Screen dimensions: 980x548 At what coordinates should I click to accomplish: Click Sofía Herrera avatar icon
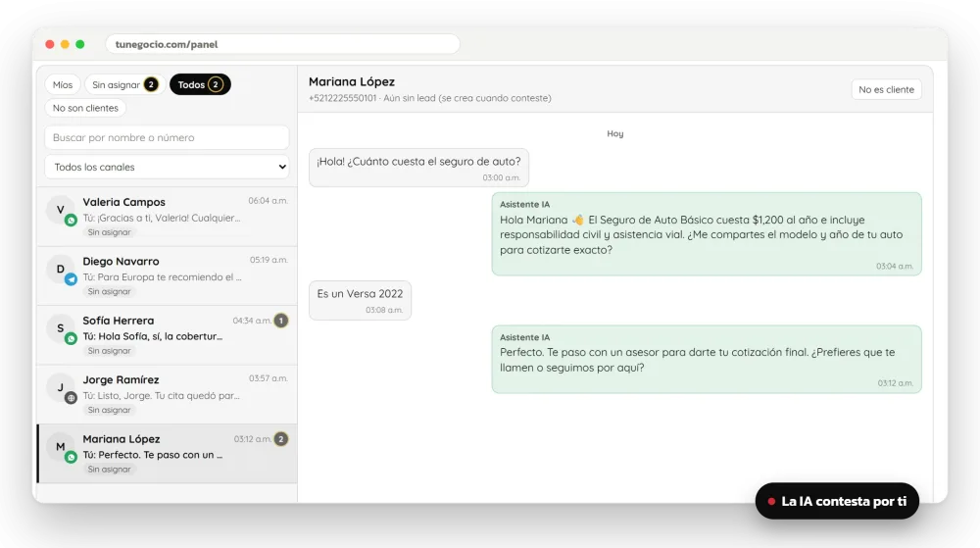(x=61, y=328)
